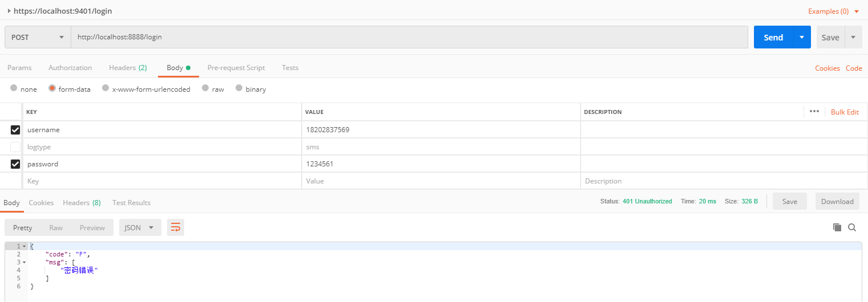Click the "code": "F" line in response
The height and width of the screenshot is (302, 868).
point(68,254)
